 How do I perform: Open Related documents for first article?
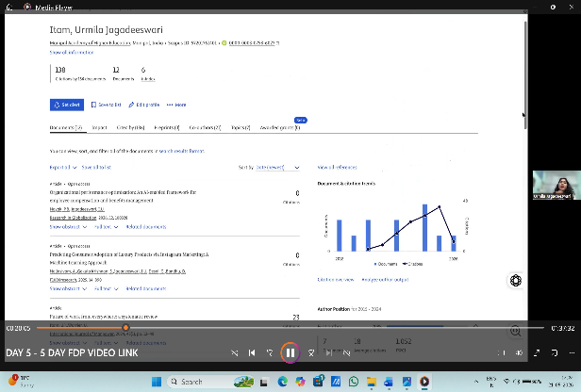coord(146,226)
